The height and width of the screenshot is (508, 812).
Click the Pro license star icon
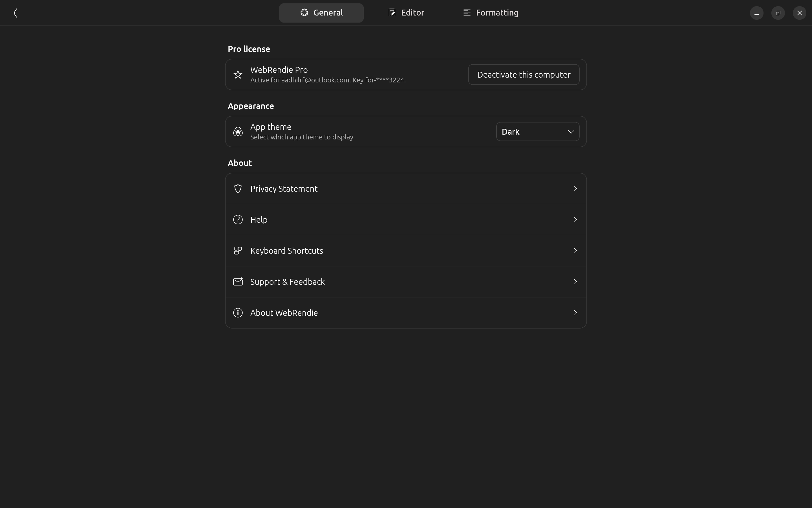point(238,74)
